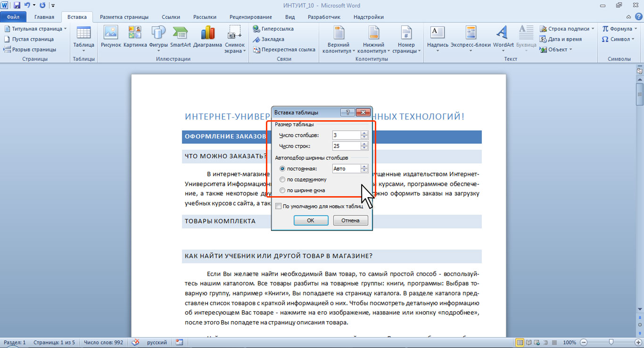The width and height of the screenshot is (644, 348).
Task: Cancel the Вставка таблицы dialog with Отмена
Action: (x=350, y=220)
